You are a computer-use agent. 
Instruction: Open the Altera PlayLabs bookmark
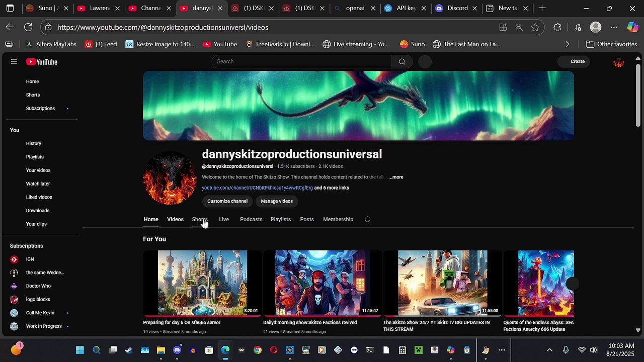pos(50,44)
